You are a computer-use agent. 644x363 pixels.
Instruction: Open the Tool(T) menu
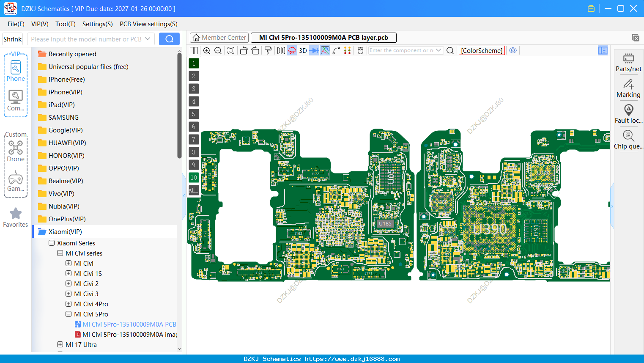click(x=66, y=24)
